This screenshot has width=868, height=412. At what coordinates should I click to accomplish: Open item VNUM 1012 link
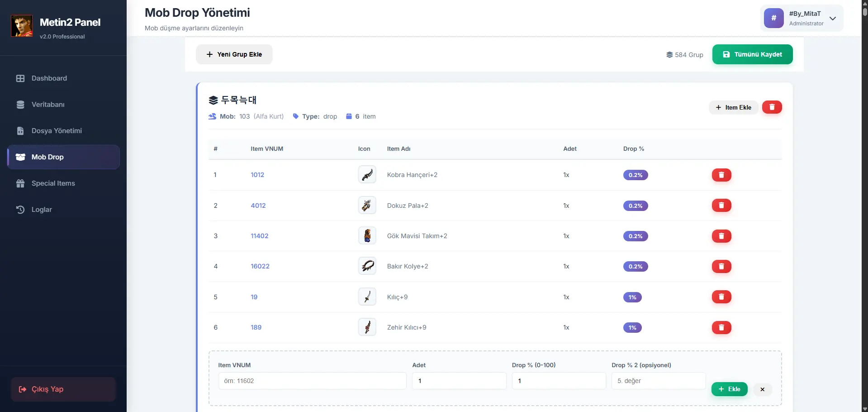tap(257, 175)
